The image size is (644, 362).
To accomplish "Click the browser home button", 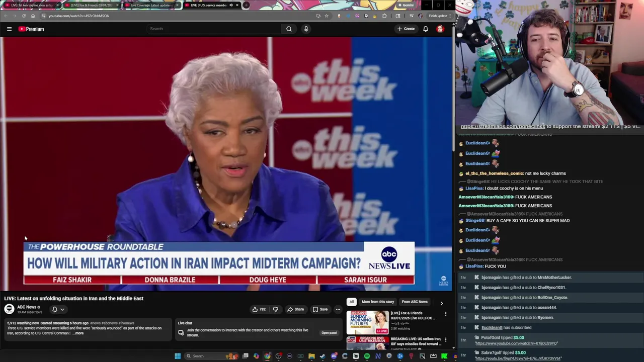I will coord(33,16).
